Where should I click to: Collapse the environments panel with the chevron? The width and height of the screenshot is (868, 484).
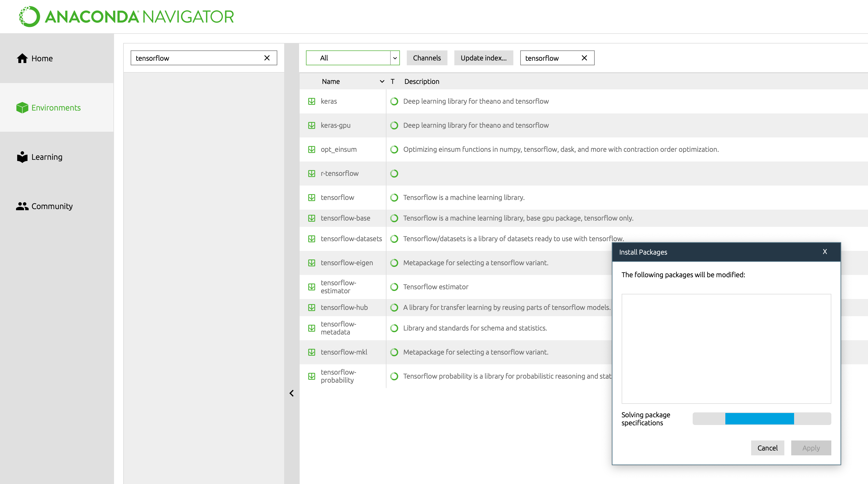coord(292,393)
